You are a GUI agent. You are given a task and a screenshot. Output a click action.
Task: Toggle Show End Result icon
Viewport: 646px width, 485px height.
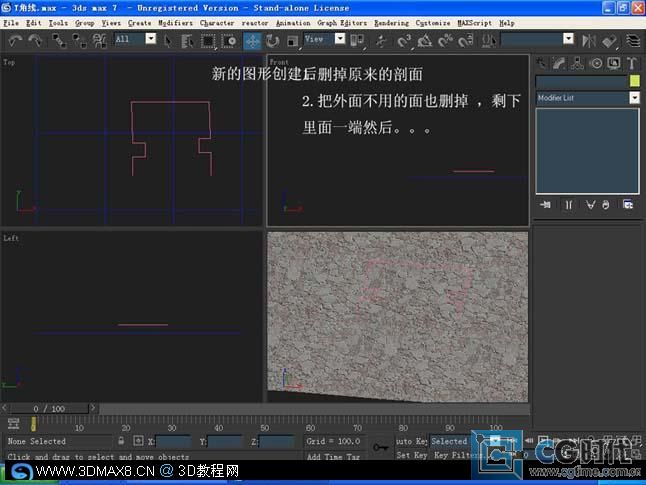point(569,204)
